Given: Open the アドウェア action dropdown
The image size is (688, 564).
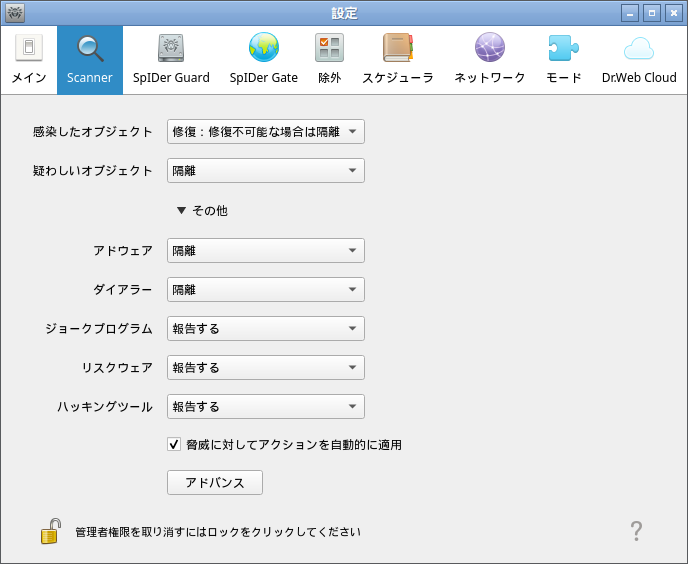Looking at the screenshot, I should (x=266, y=251).
